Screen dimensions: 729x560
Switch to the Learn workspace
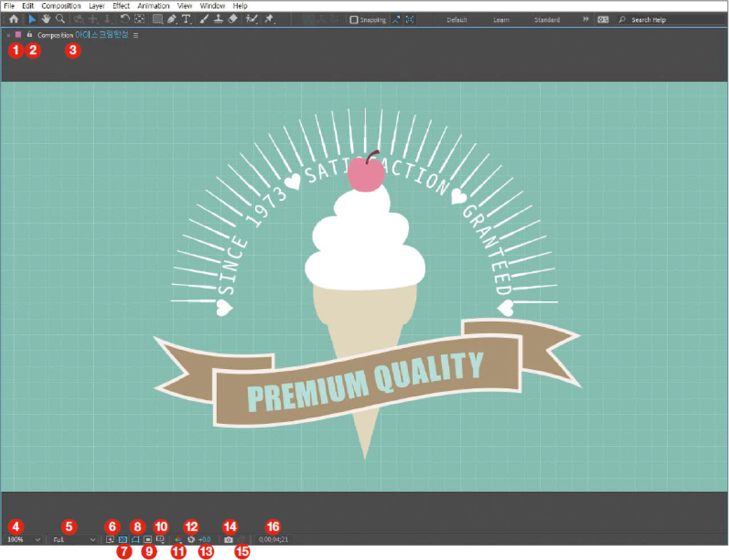(x=501, y=20)
